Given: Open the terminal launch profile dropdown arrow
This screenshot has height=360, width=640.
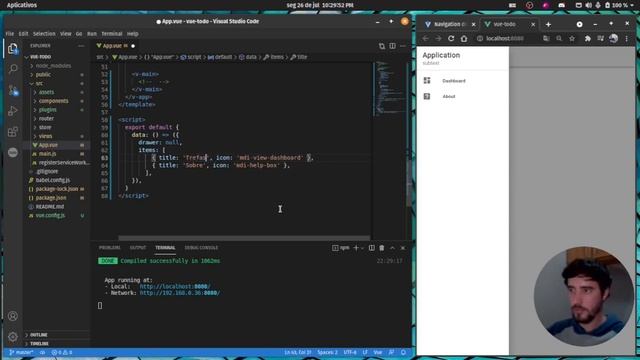Looking at the screenshot, I should tap(362, 248).
